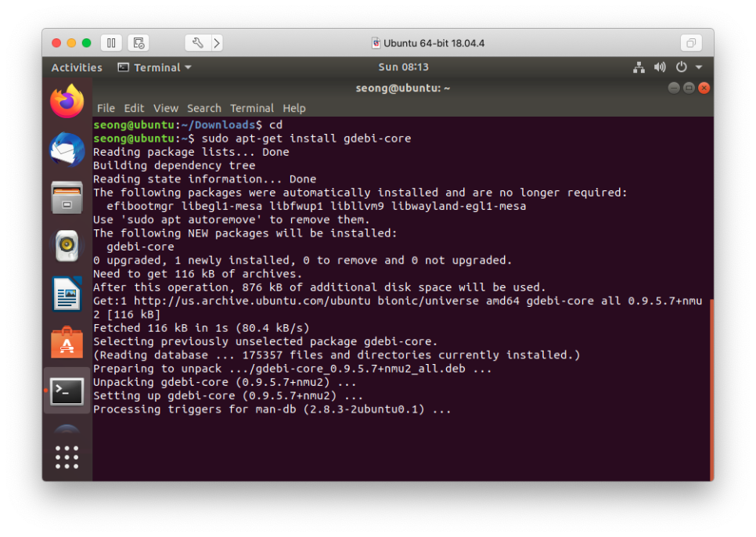Screen dimensions: 756x537
Task: Maximize the seong@ubuntu terminal window
Action: [x=689, y=88]
